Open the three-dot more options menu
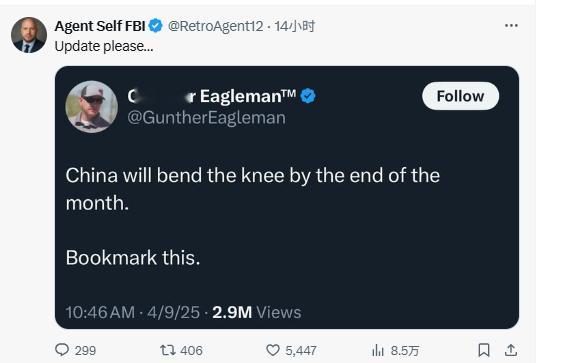Screen dimensions: 563x363 (x=511, y=25)
